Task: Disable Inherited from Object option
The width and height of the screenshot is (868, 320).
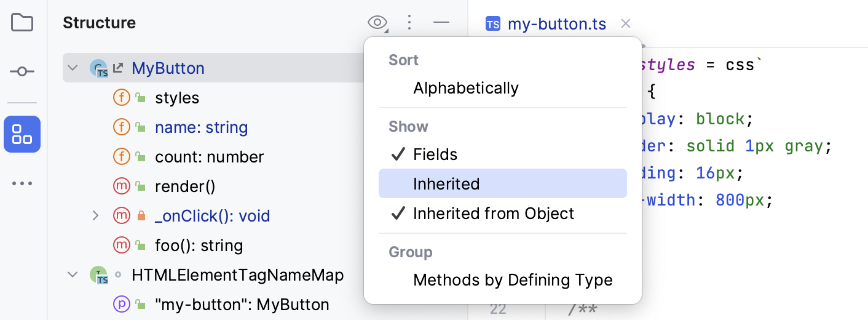Action: pyautogui.click(x=493, y=214)
